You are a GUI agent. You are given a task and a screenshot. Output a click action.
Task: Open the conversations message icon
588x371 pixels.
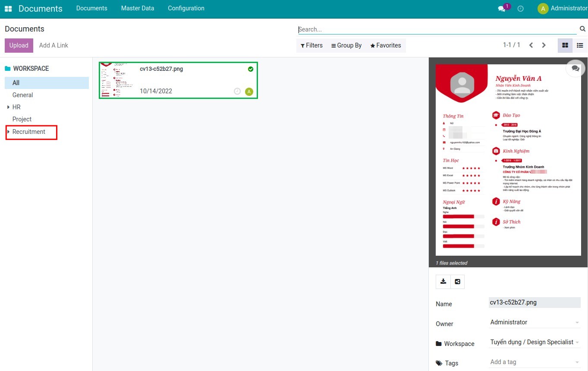point(501,9)
